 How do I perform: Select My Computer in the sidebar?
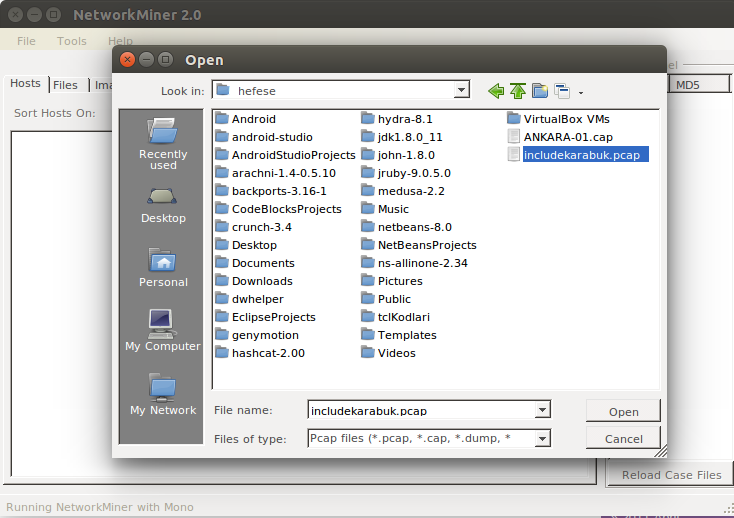pos(163,330)
